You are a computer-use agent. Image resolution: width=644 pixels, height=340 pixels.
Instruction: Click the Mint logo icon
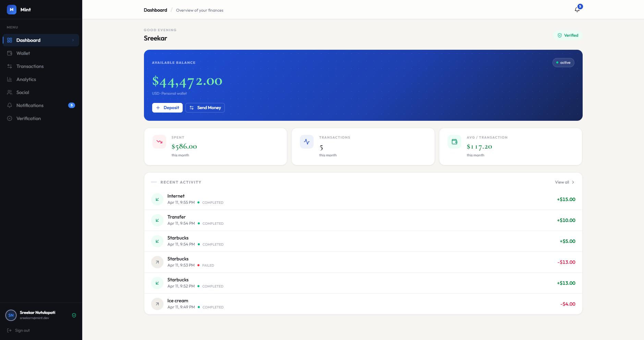tap(12, 10)
